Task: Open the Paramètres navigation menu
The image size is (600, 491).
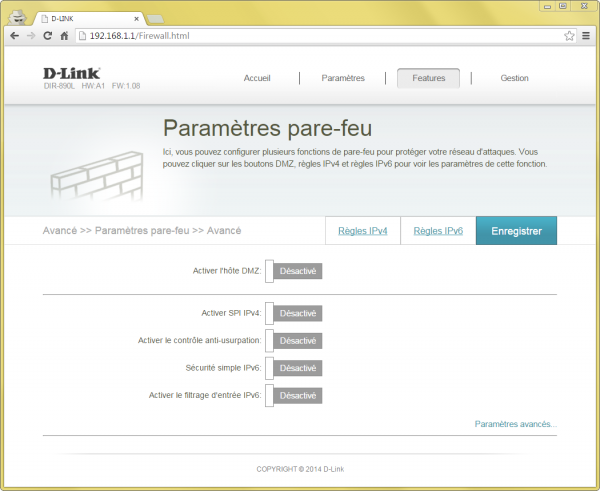Action: click(343, 78)
